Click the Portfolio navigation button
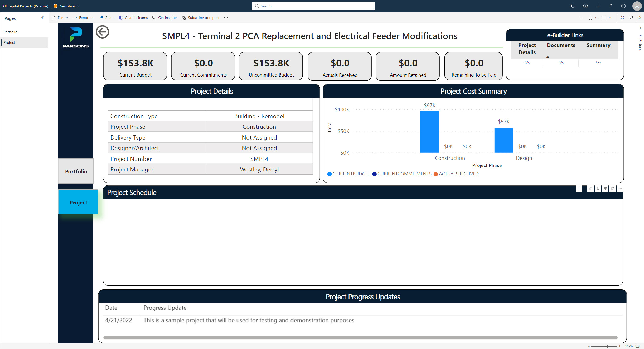Image resolution: width=644 pixels, height=349 pixels. click(x=76, y=171)
